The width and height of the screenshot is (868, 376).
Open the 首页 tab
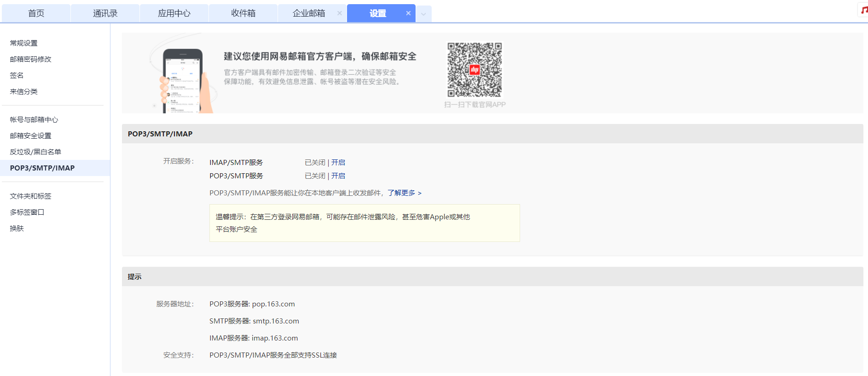pyautogui.click(x=36, y=13)
